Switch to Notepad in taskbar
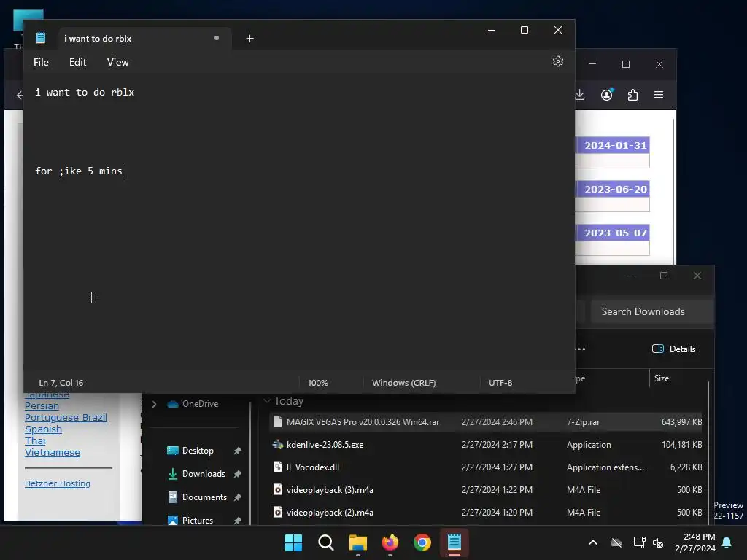The width and height of the screenshot is (747, 560). 454,542
